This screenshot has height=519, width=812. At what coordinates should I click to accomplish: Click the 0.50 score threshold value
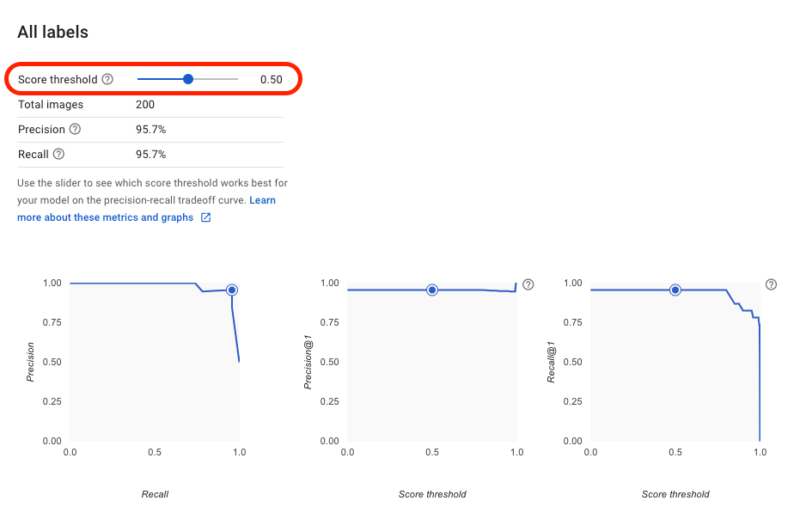271,80
